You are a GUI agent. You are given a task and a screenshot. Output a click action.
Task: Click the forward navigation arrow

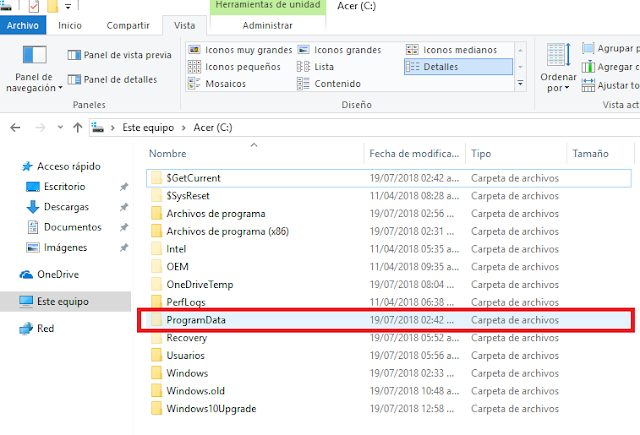pyautogui.click(x=40, y=128)
